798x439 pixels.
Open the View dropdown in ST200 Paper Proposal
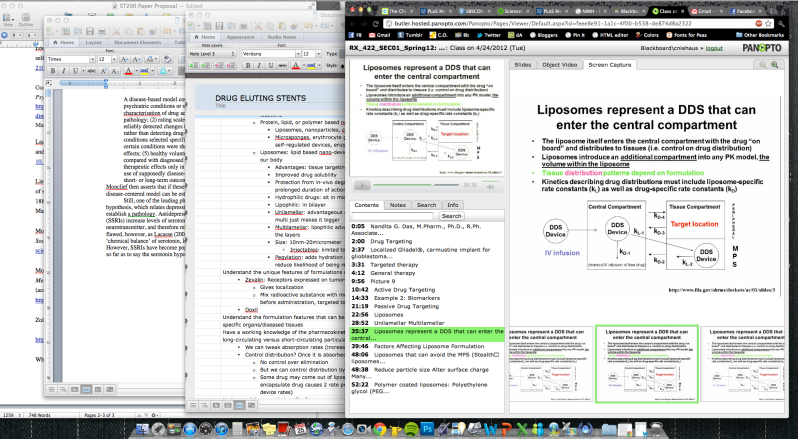8,18
